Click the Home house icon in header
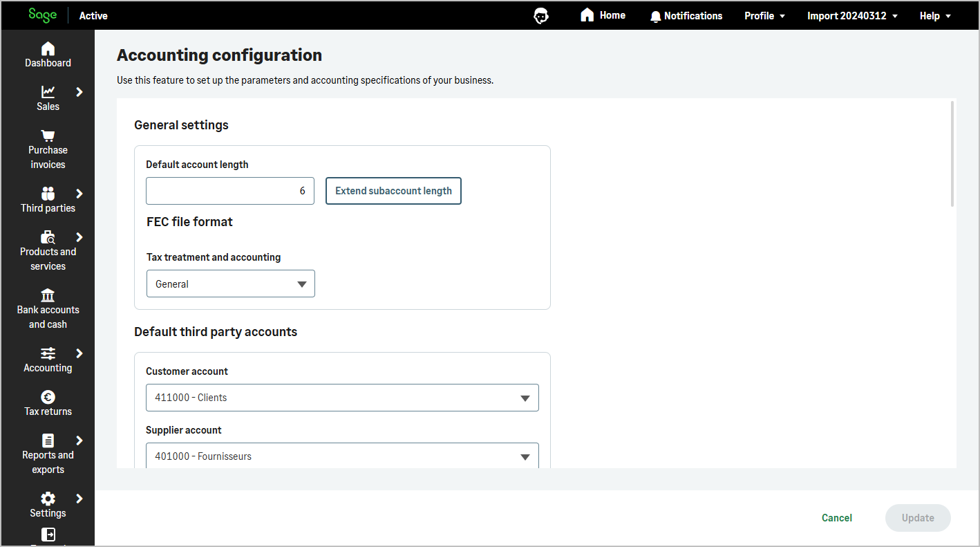 pos(587,15)
